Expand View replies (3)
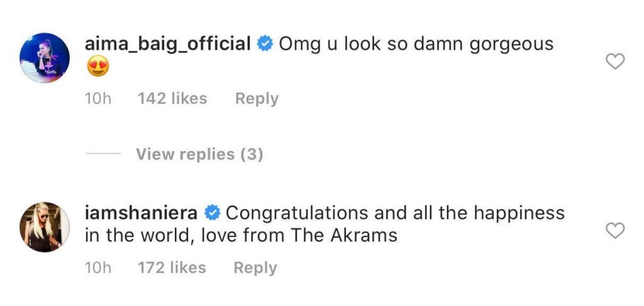This screenshot has width=644, height=306. (199, 154)
